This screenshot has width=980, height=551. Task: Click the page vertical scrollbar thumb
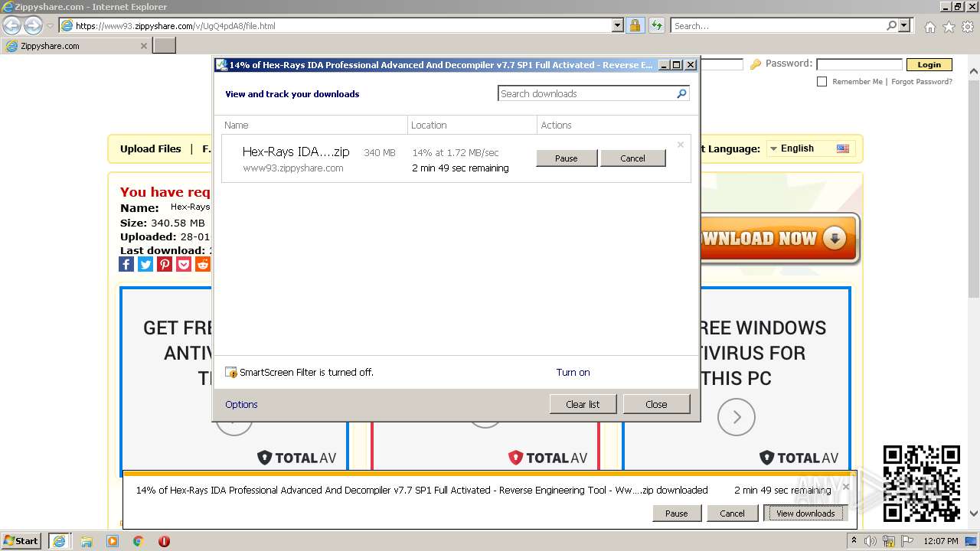click(x=974, y=187)
